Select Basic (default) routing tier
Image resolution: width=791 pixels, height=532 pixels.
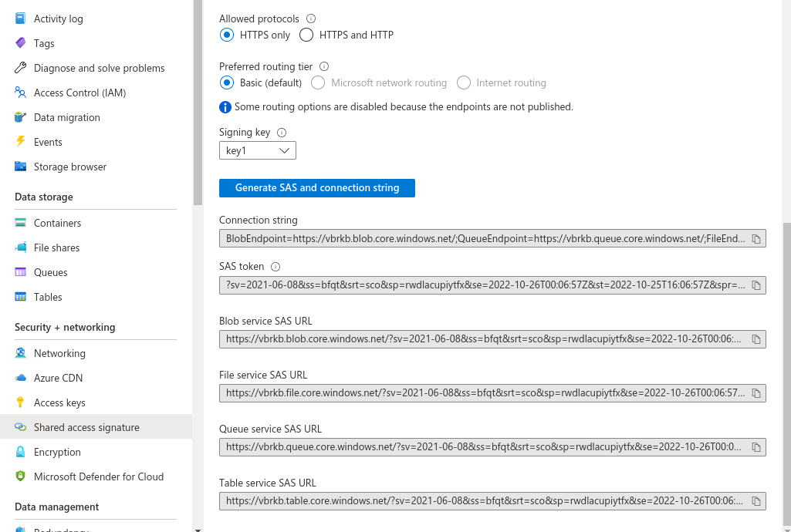tap(227, 82)
